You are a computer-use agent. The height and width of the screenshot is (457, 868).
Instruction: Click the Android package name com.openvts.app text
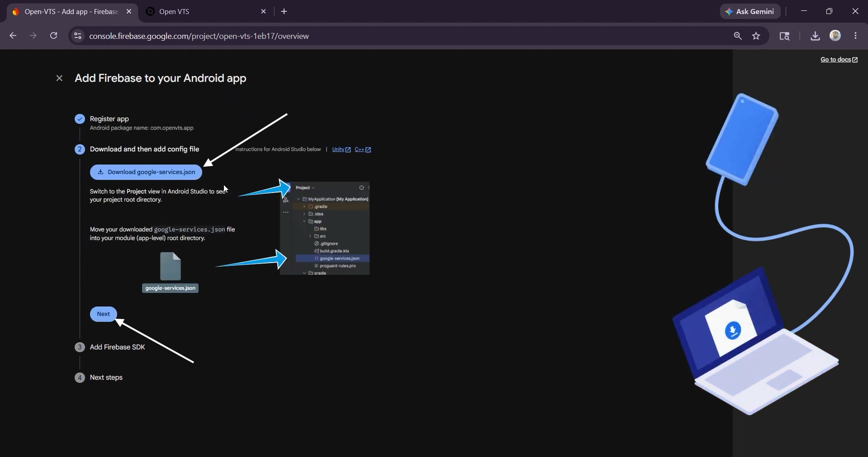click(x=142, y=128)
